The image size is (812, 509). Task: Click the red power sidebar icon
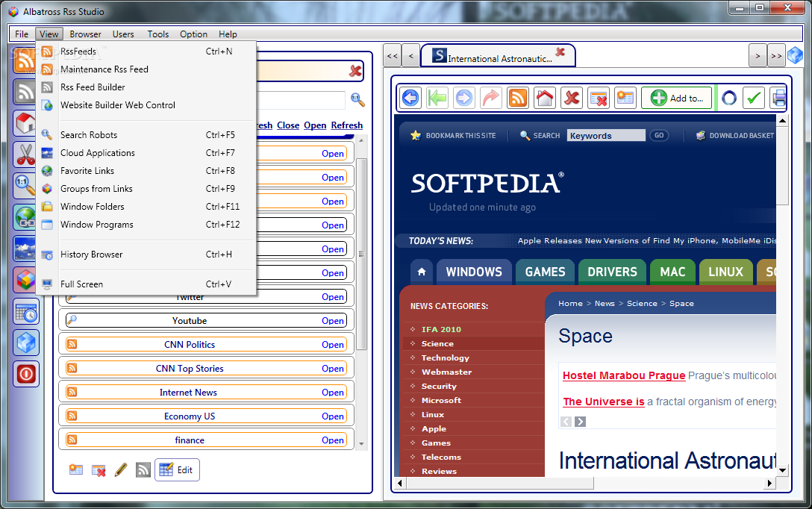click(x=26, y=374)
